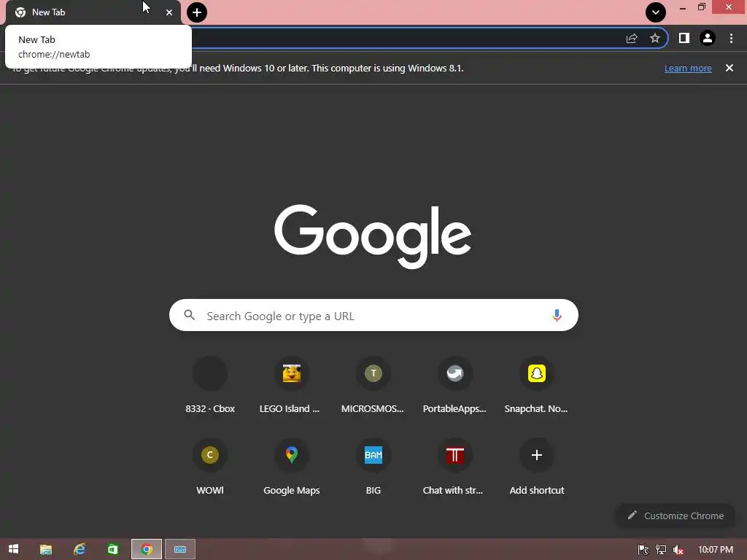
Task: Open a new tab with plus button
Action: pyautogui.click(x=197, y=12)
